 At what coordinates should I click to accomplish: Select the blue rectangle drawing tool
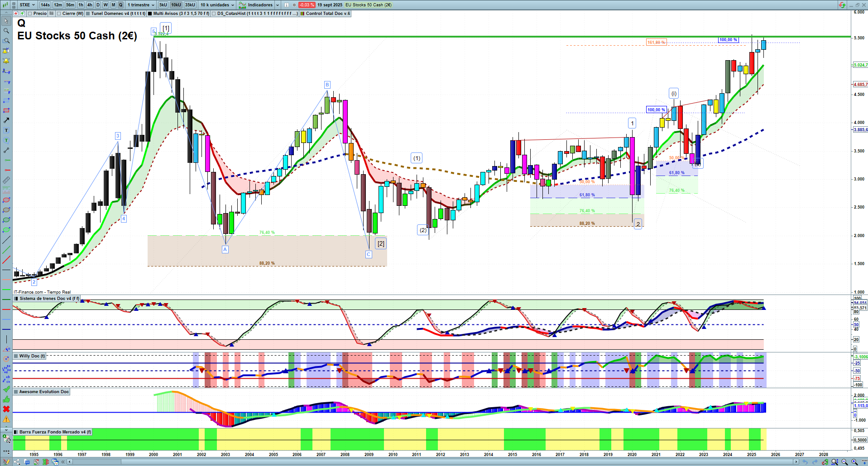point(6,100)
